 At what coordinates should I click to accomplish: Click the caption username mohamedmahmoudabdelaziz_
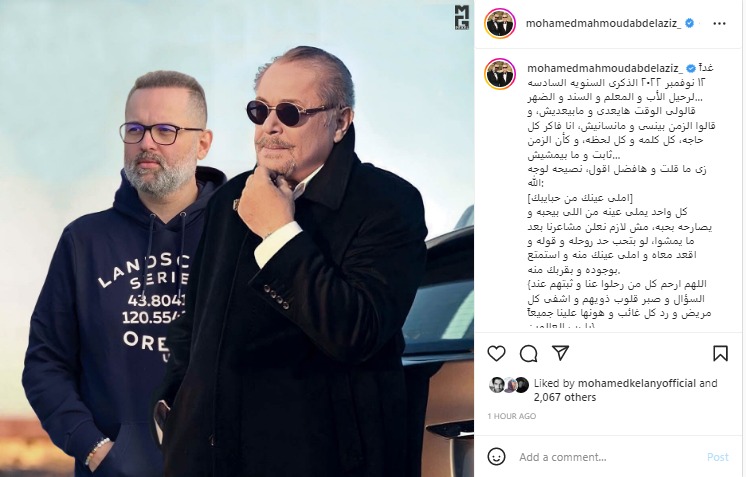[605, 68]
